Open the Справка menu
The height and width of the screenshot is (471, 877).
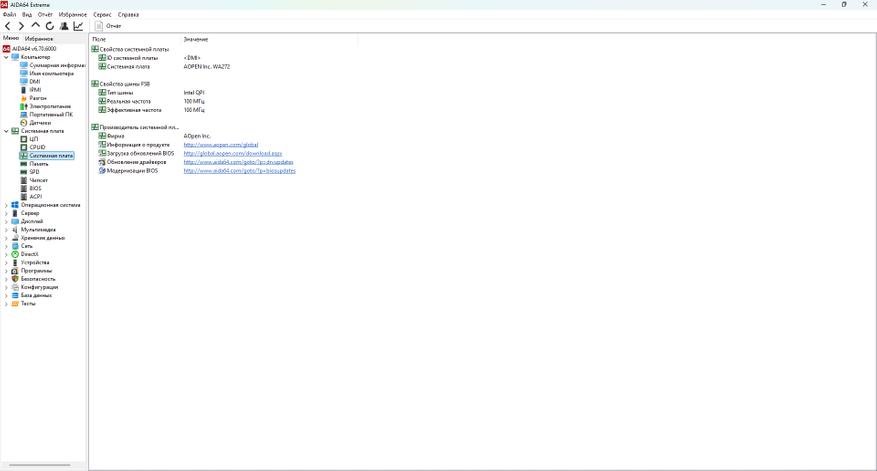point(129,15)
